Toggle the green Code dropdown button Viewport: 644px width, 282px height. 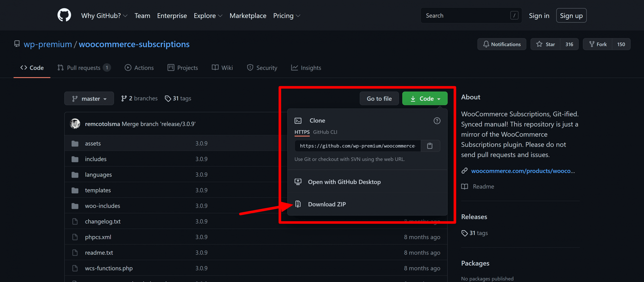[x=425, y=98]
